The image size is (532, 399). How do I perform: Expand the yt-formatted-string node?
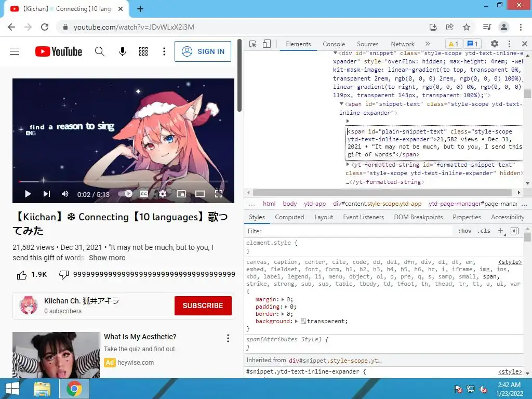pos(348,165)
